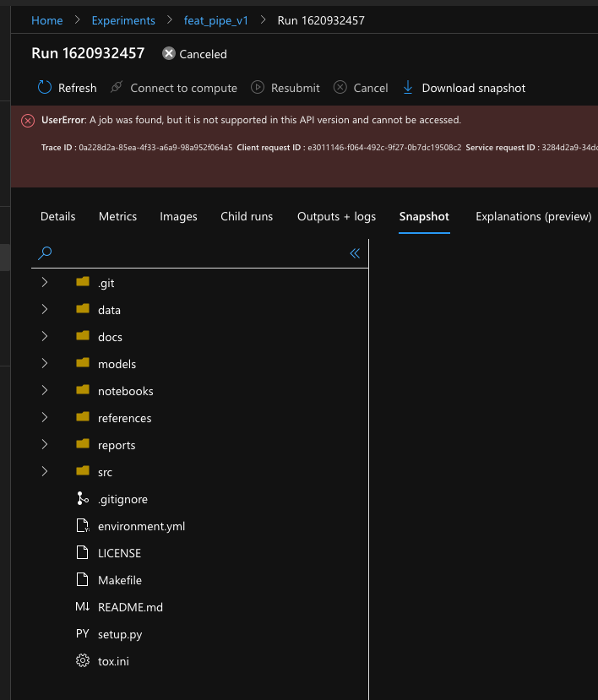This screenshot has height=700, width=598.
Task: Click the Cancel run icon
Action: point(340,87)
